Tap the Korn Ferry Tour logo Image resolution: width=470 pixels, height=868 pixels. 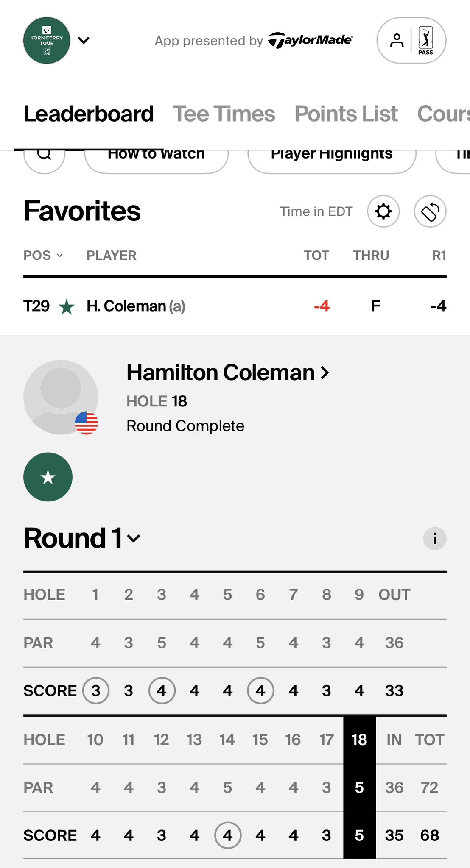pos(47,41)
